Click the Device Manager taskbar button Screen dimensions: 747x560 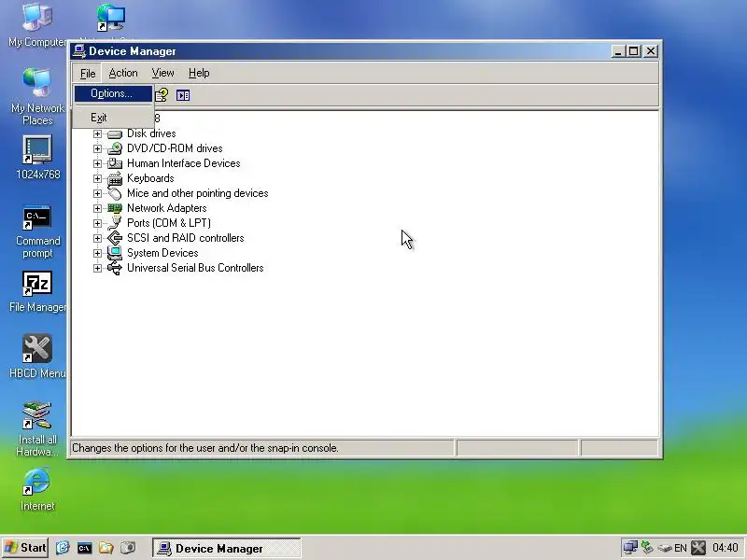click(227, 548)
